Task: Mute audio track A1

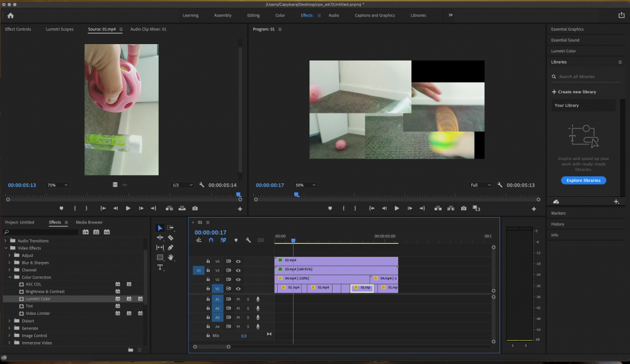Action: [x=238, y=299]
